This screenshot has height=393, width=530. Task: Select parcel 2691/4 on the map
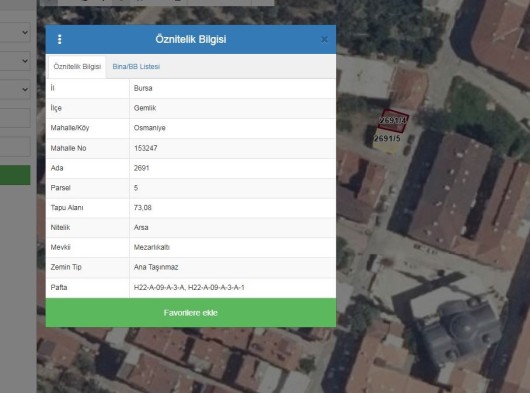tap(393, 120)
